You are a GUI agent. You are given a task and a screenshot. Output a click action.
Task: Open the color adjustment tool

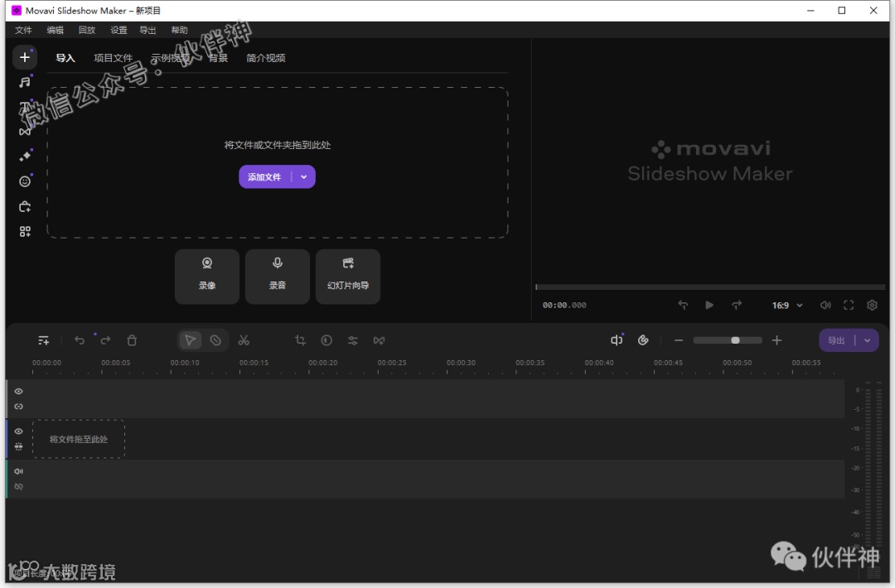coord(327,340)
